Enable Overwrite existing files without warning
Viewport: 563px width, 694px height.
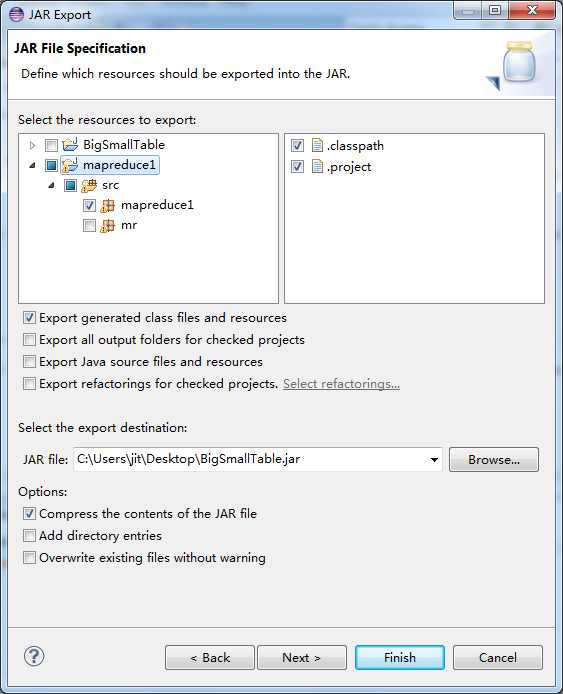click(x=29, y=557)
